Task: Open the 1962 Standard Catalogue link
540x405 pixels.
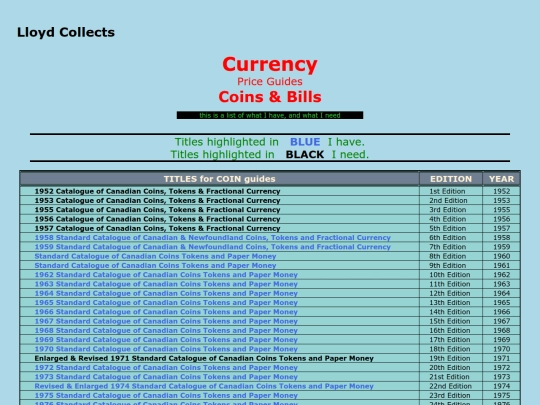Action: point(166,275)
